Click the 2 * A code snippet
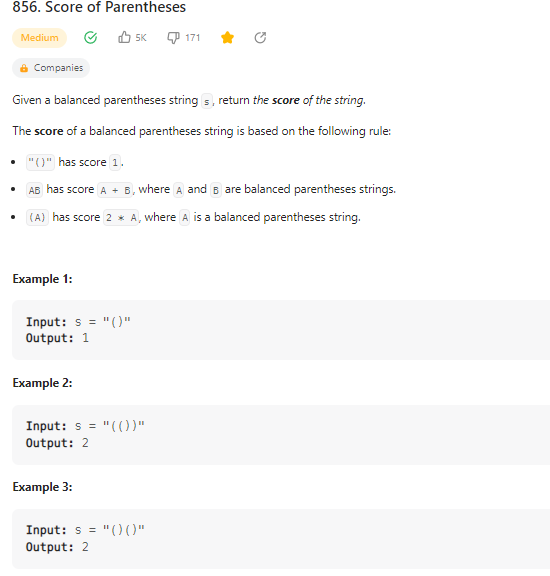This screenshot has height=576, width=550. (121, 218)
